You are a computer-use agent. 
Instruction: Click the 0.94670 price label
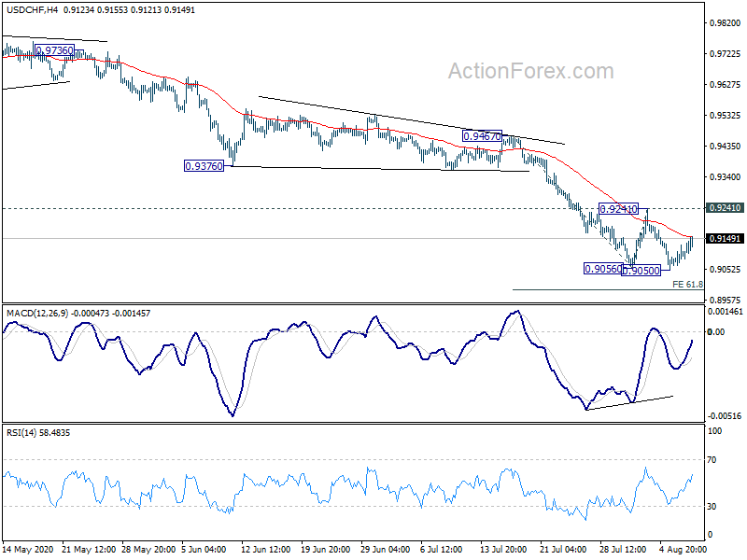482,136
